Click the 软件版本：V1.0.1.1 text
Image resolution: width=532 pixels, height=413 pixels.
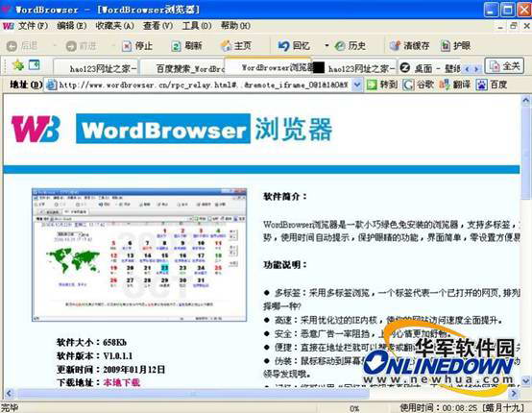pyautogui.click(x=95, y=355)
